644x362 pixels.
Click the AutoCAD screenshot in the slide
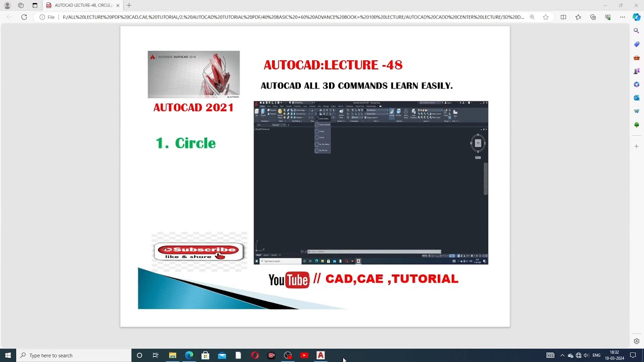(371, 183)
